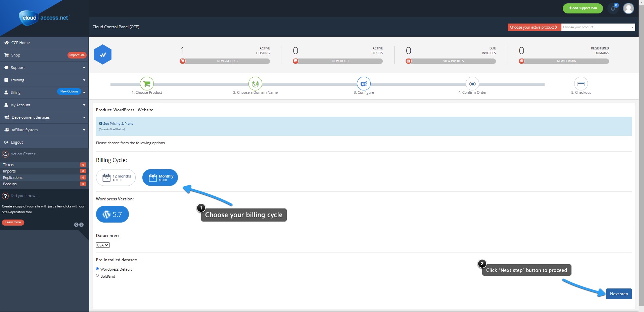Screen dimensions: 644x312
Task: Open Tickets row in Action Center
Action: [44, 165]
